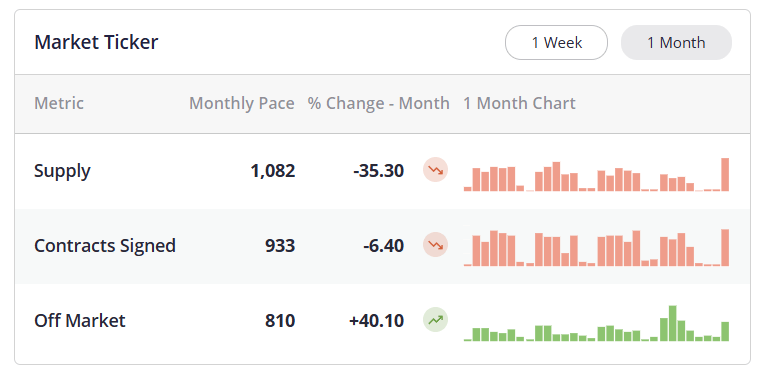Click the Market Ticker panel title

pos(96,42)
